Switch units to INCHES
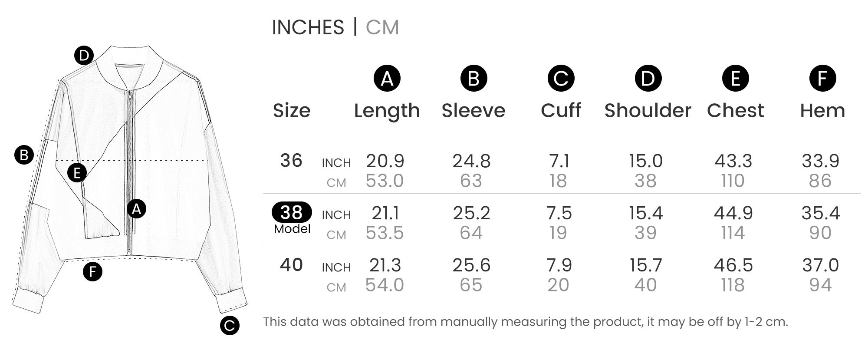Viewport: 868px width, 350px height. (x=308, y=27)
